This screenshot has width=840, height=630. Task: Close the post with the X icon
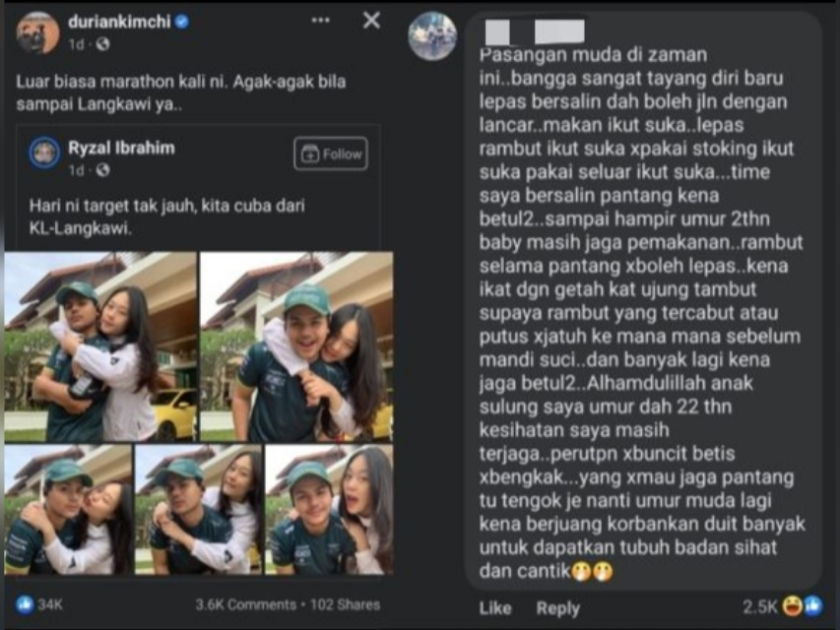coord(371,21)
